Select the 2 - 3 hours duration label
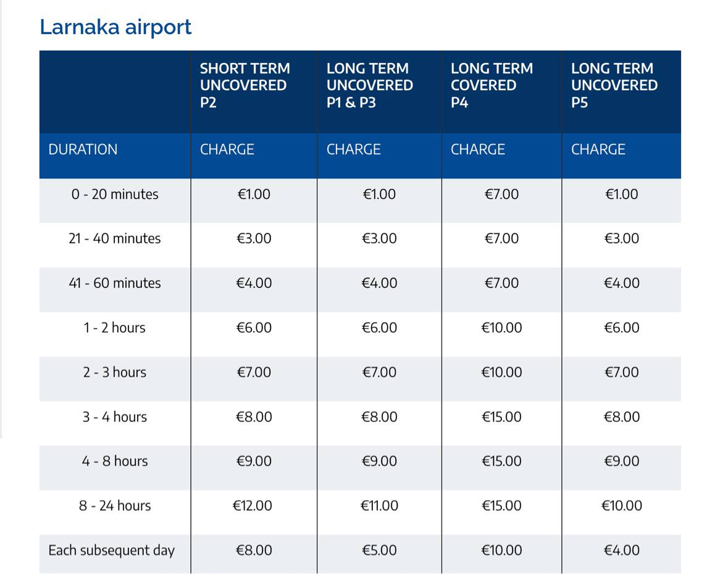This screenshot has width=728, height=574. point(115,372)
